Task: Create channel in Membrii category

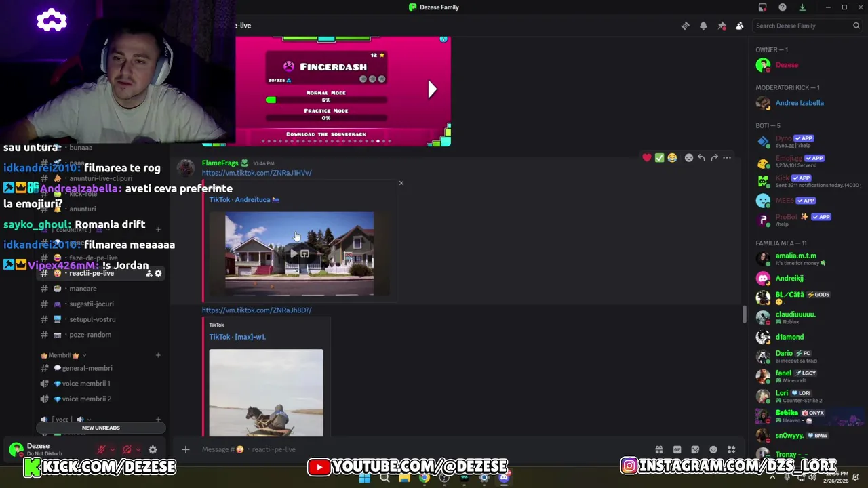Action: coord(158,356)
